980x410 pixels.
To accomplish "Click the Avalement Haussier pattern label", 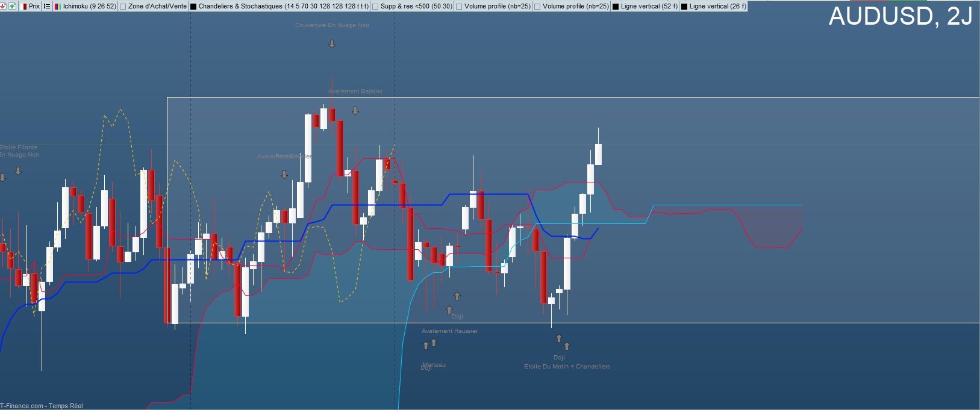I will [450, 331].
